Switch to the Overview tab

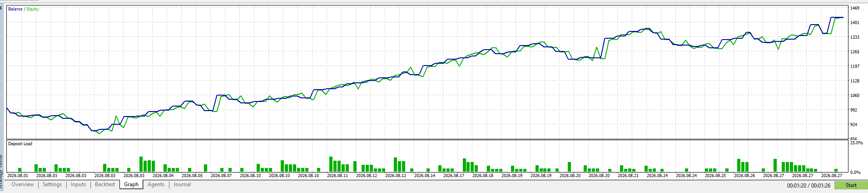point(22,185)
